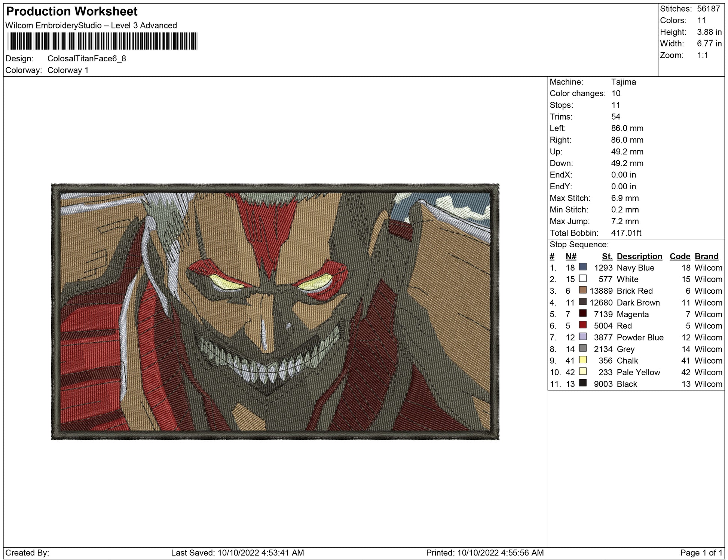Click the Dark Brown color swatch

(x=582, y=302)
